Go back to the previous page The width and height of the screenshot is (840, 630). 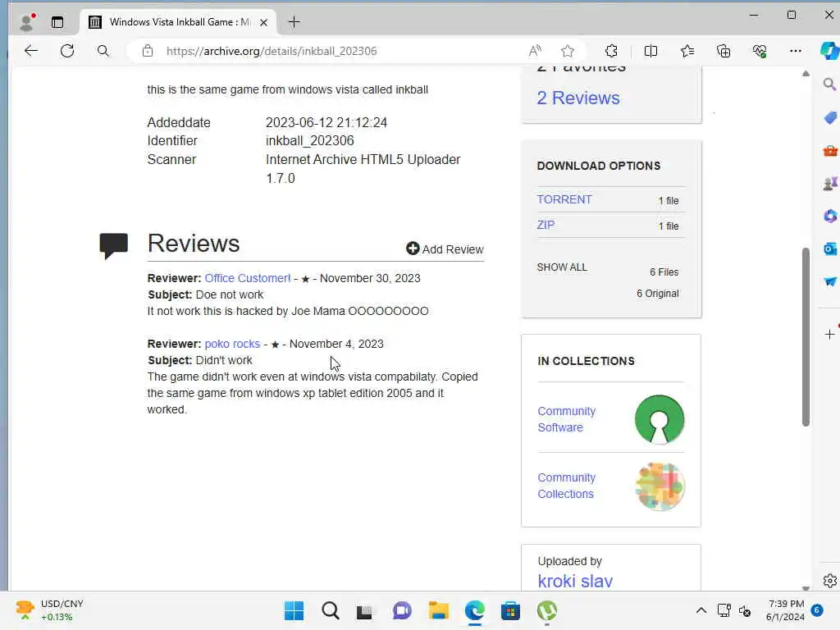point(31,51)
